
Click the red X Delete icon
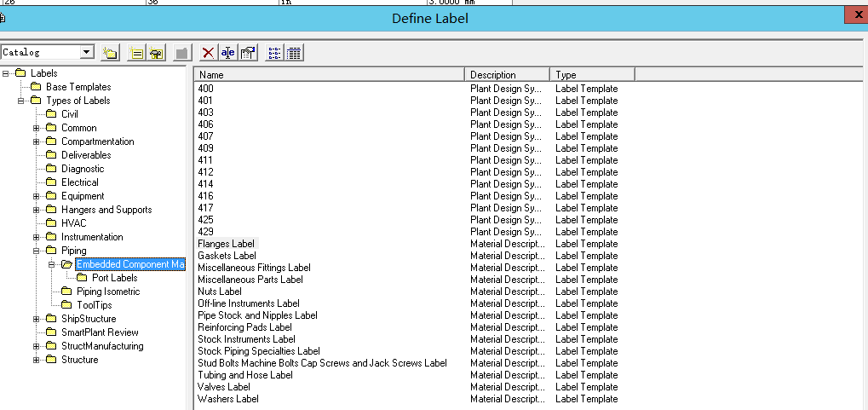208,53
